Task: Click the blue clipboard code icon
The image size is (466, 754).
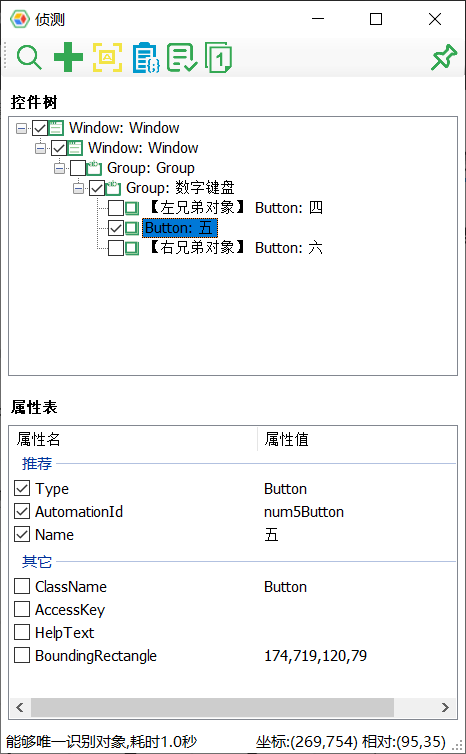Action: tap(146, 58)
